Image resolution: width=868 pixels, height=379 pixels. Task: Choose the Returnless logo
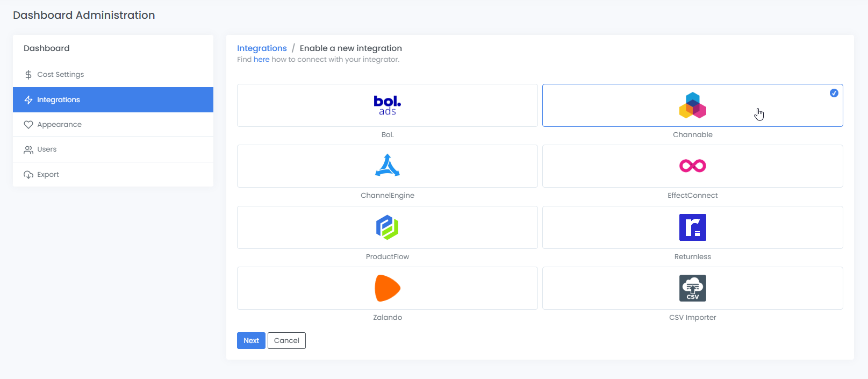coord(693,227)
